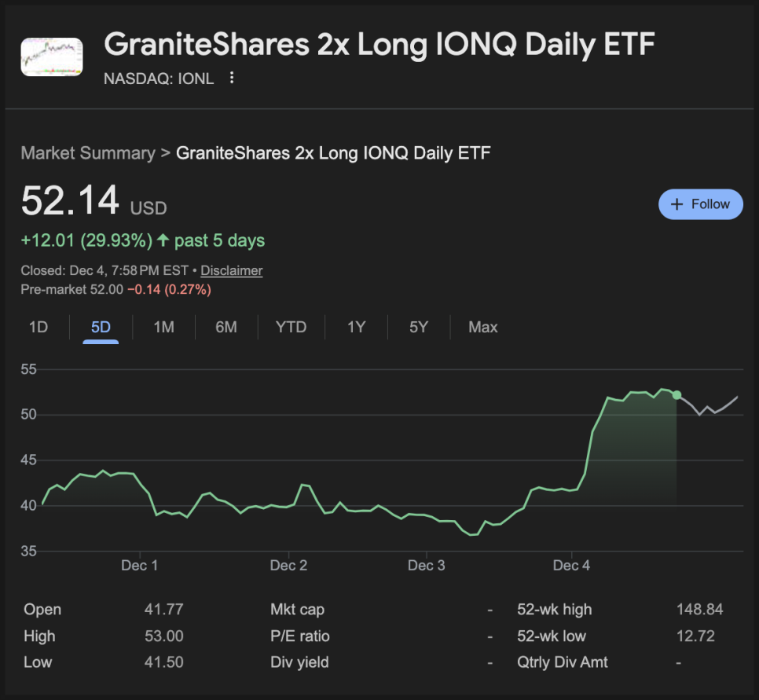Click the plus icon on Follow
The width and height of the screenshot is (759, 700).
pyautogui.click(x=677, y=204)
